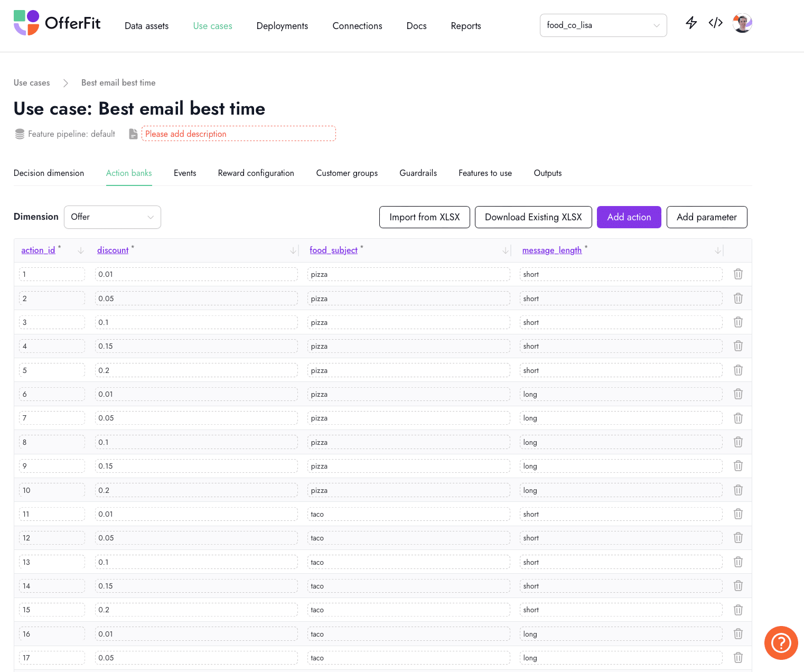Sort the discount column with arrow icon
The width and height of the screenshot is (804, 672).
(293, 250)
